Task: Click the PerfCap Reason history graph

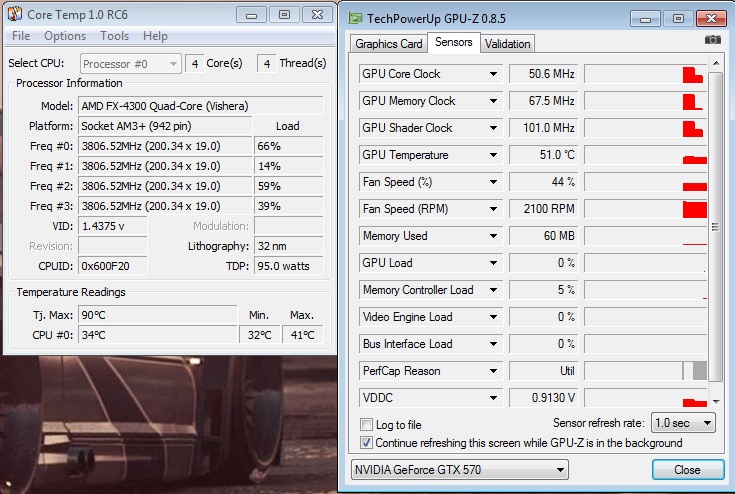Action: [x=645, y=371]
